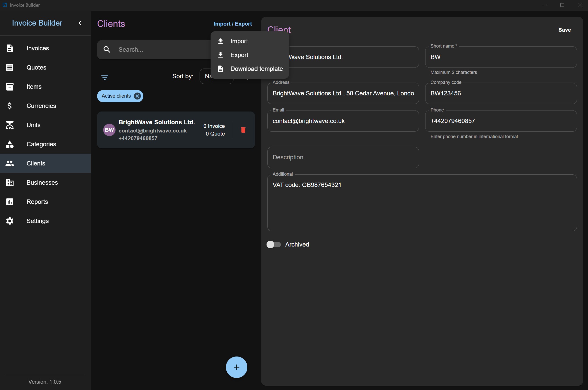Viewport: 588px width, 390px height.
Task: Select the Units scale icon
Action: click(x=10, y=125)
